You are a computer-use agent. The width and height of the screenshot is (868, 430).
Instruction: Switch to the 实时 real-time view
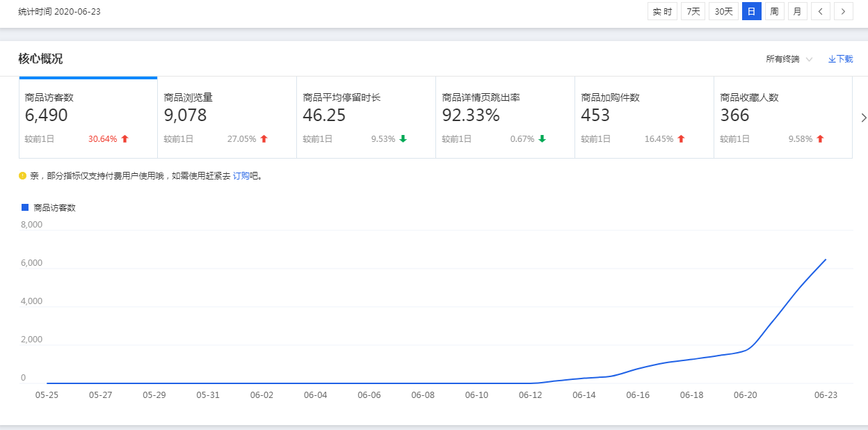pyautogui.click(x=662, y=11)
